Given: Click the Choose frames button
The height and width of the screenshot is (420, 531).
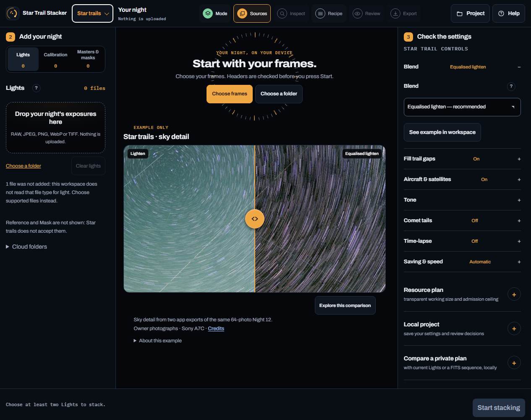Looking at the screenshot, I should click(x=230, y=94).
